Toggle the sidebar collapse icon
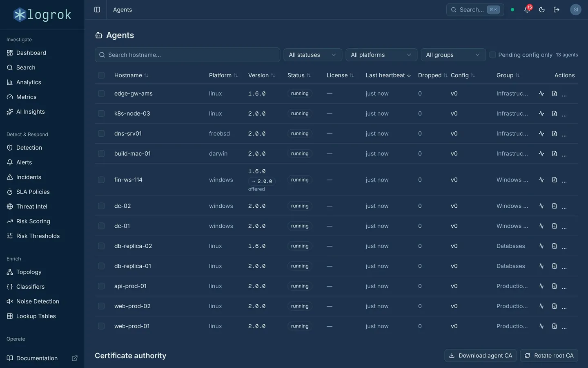 (x=97, y=9)
